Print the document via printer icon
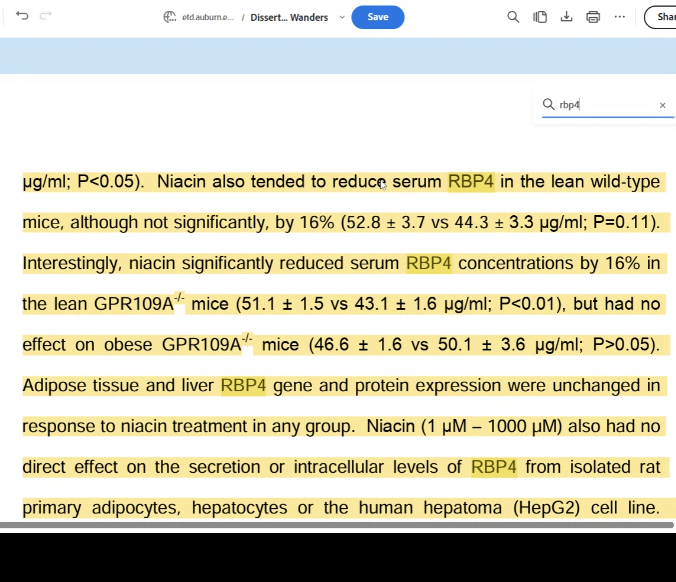The image size is (676, 582). pyautogui.click(x=593, y=17)
